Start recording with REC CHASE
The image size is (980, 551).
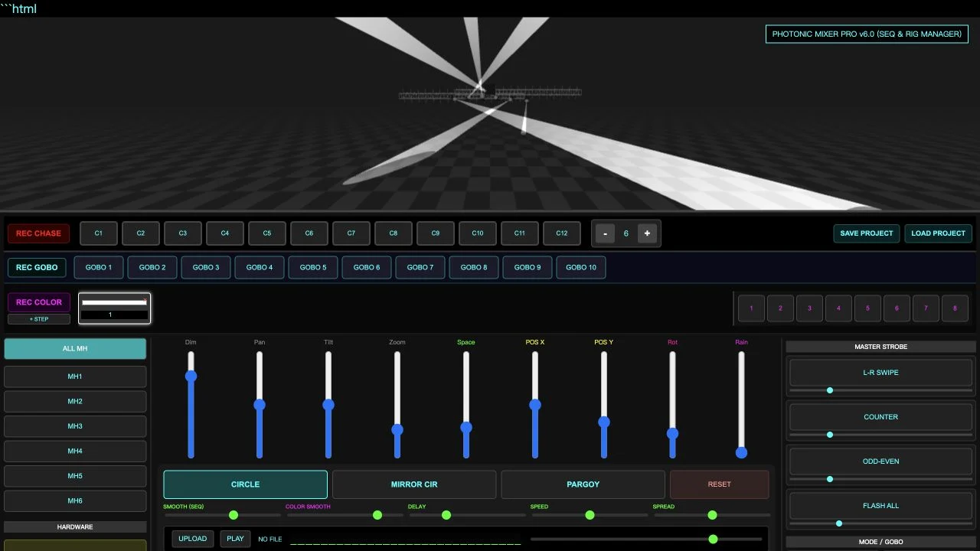pyautogui.click(x=38, y=233)
